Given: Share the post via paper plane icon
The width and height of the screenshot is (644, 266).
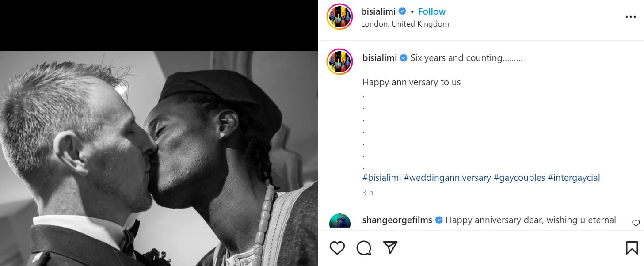Looking at the screenshot, I should (x=390, y=248).
